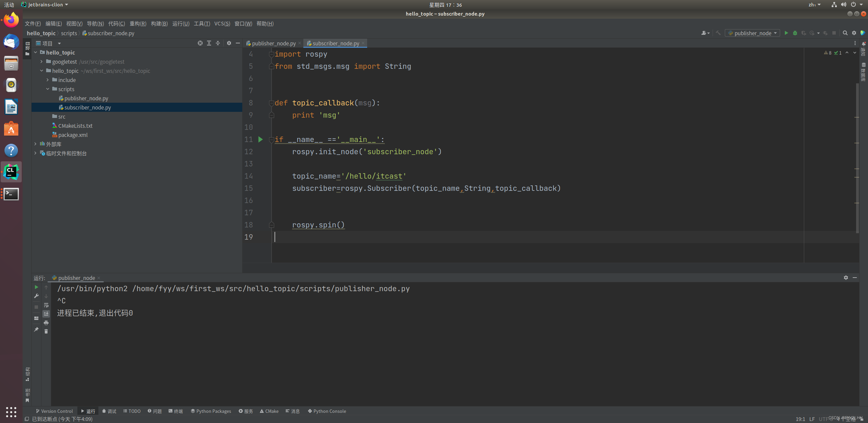This screenshot has height=423, width=868.
Task: Click the run gutter arrow at line 11
Action: [260, 139]
